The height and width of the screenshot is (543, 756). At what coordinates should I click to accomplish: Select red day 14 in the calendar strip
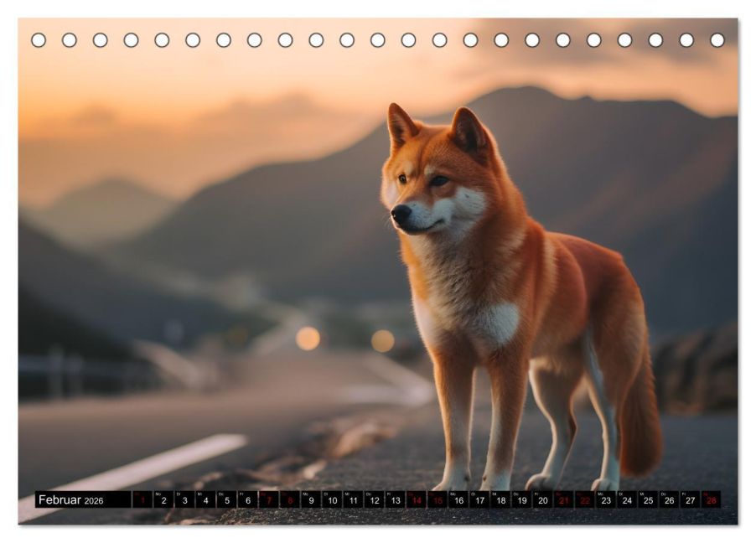[x=417, y=499]
